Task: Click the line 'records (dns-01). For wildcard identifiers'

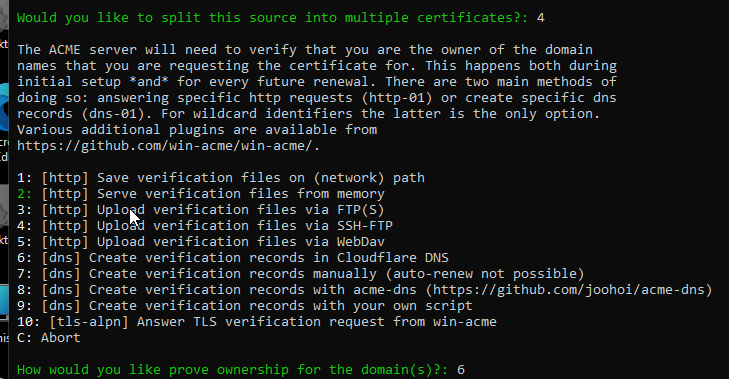Action: coord(309,114)
